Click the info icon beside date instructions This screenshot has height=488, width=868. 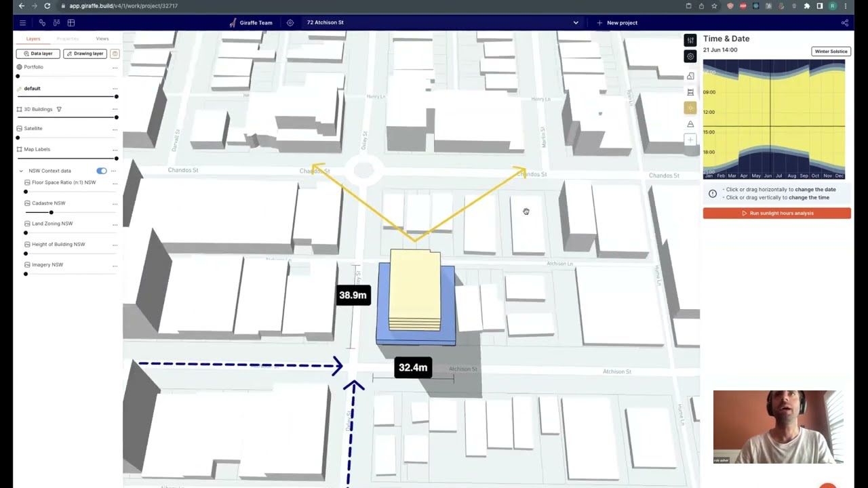point(713,194)
